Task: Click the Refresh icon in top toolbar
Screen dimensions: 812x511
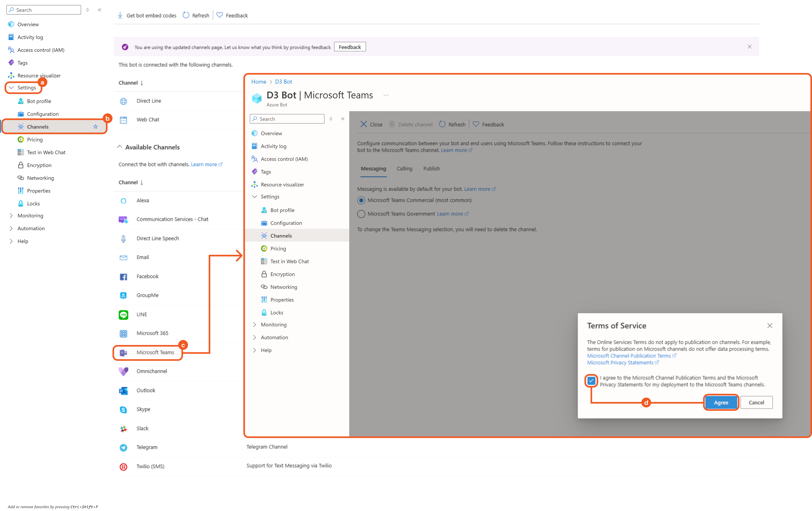Action: (186, 15)
